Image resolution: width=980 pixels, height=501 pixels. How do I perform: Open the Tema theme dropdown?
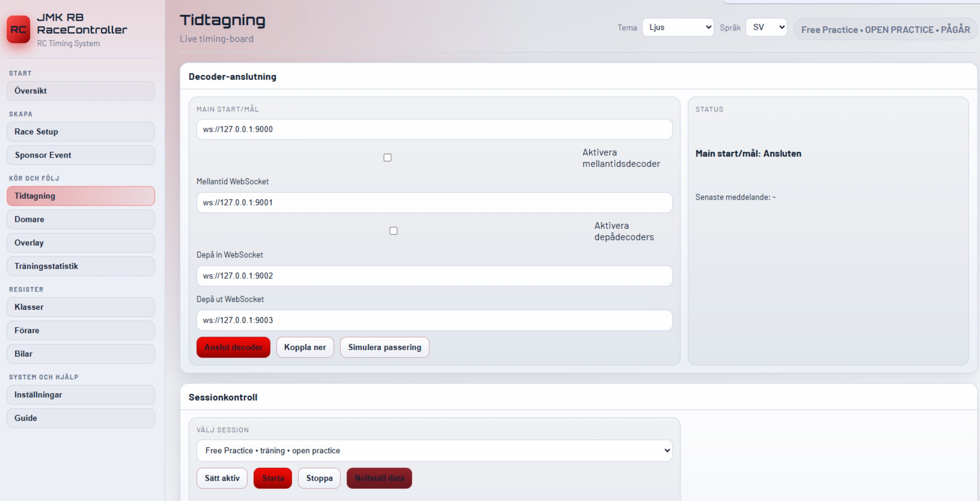click(678, 27)
